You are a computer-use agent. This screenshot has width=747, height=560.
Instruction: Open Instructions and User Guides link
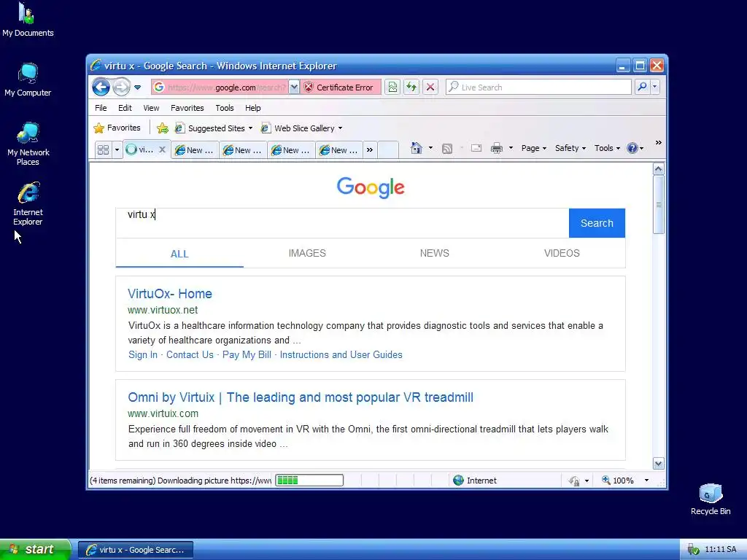[341, 355]
